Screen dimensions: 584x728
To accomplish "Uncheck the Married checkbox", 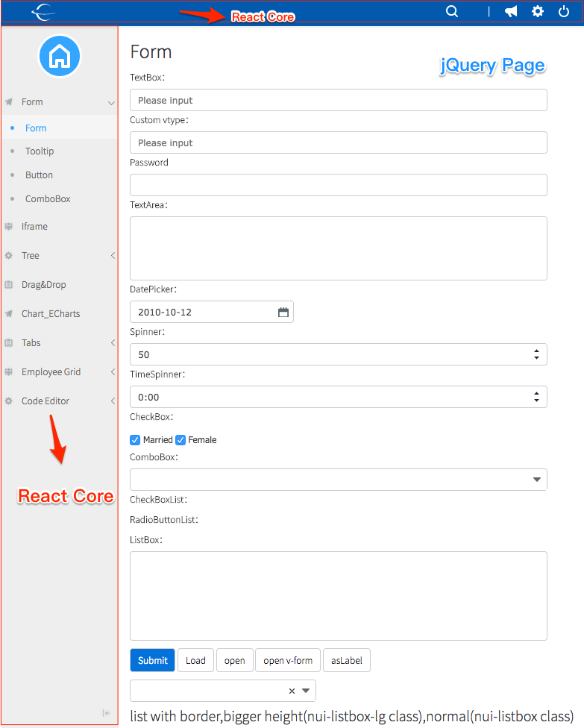I will 135,440.
